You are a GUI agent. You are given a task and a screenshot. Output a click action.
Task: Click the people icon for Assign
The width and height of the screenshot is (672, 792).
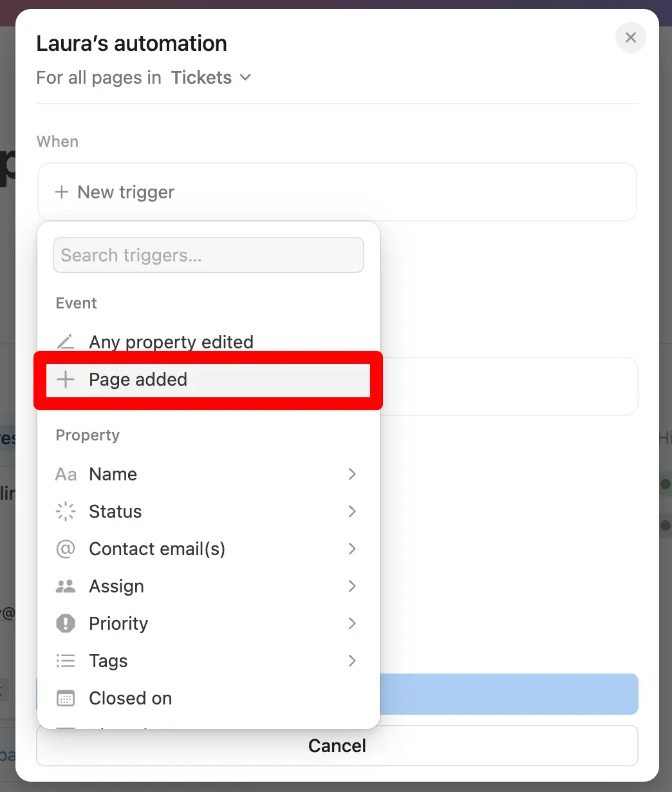coord(66,587)
